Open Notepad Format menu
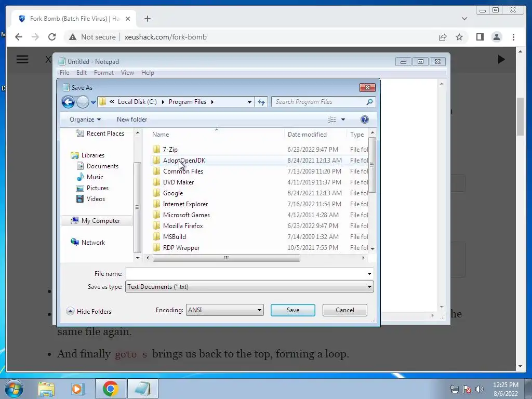 (104, 73)
